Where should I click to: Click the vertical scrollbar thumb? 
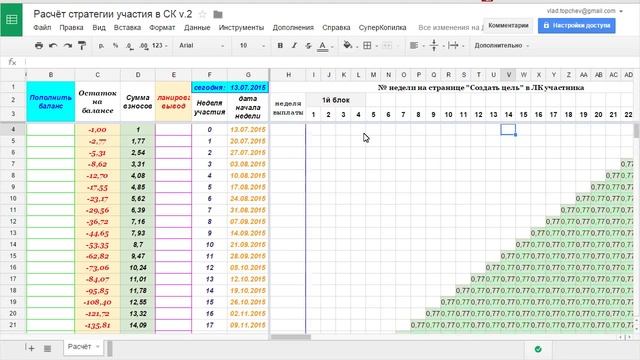(636, 131)
